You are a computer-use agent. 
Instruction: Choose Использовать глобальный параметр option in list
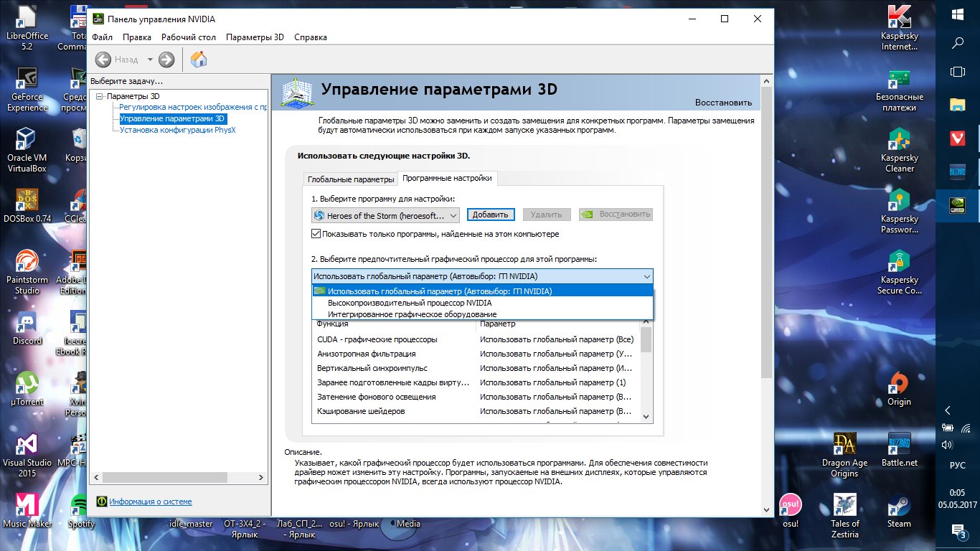482,291
